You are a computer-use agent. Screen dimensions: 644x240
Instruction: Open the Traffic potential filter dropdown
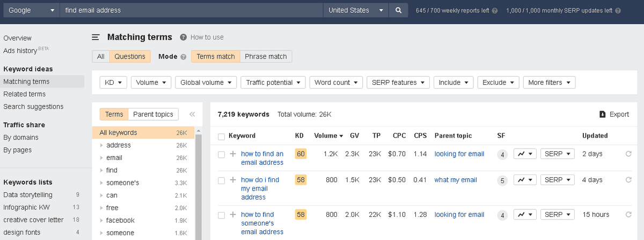click(x=273, y=82)
